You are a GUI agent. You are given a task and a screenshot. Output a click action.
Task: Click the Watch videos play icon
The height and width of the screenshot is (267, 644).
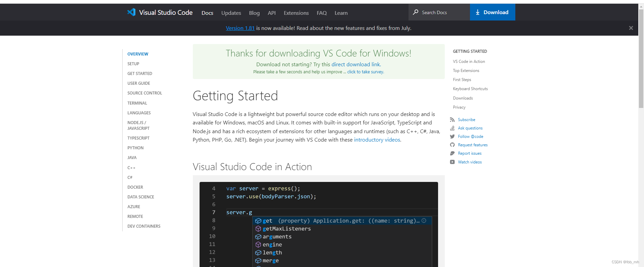tap(452, 162)
